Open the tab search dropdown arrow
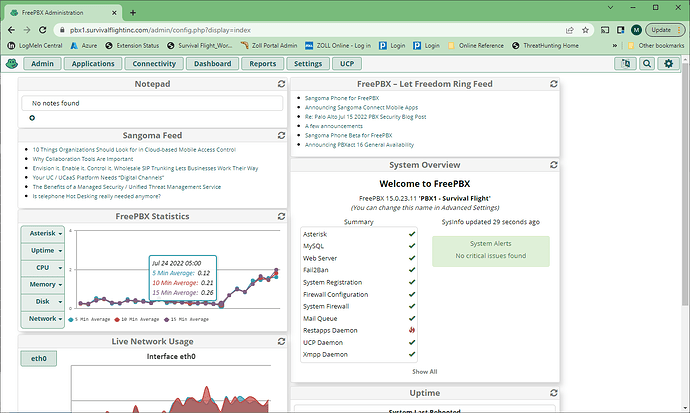Viewport: 690px width, 413px height. pos(610,7)
